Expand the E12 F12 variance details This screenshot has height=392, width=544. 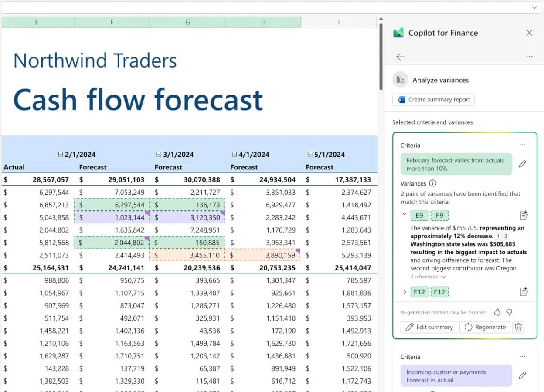pos(404,291)
